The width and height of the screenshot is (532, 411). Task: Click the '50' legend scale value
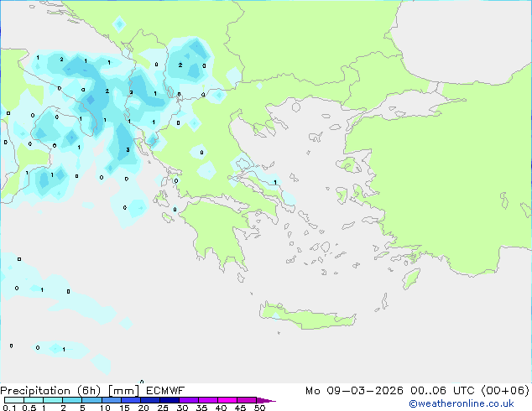point(259,408)
